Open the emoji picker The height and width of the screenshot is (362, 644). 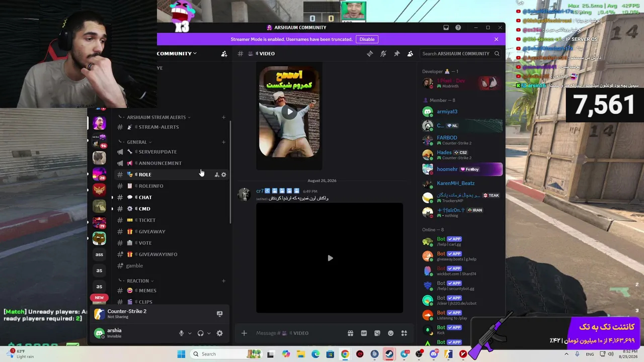390,333
